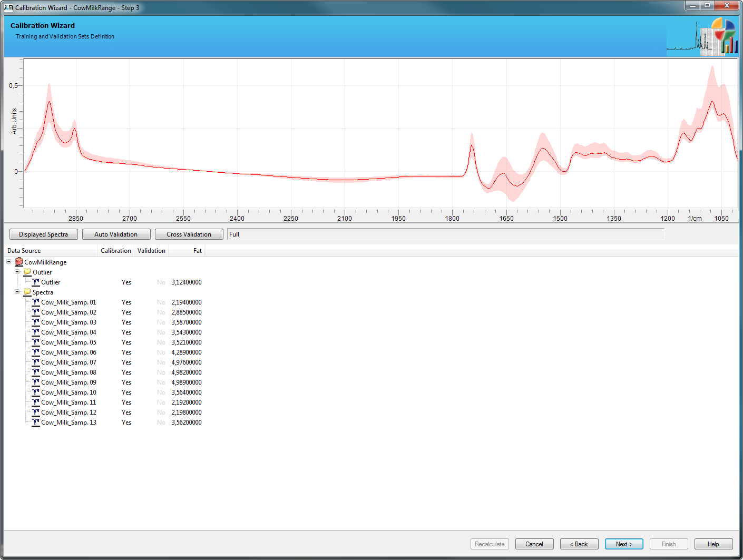The image size is (743, 560).
Task: Click the Outlier spectrum icon
Action: coord(36,282)
